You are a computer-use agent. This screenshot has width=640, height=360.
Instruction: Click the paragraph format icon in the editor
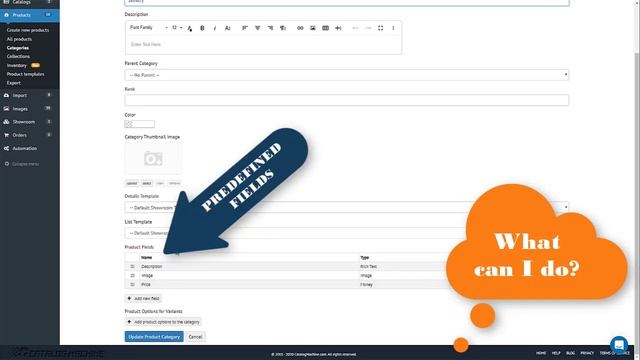[x=282, y=28]
